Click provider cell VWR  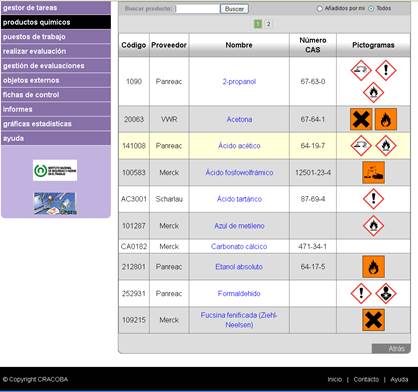(x=169, y=119)
